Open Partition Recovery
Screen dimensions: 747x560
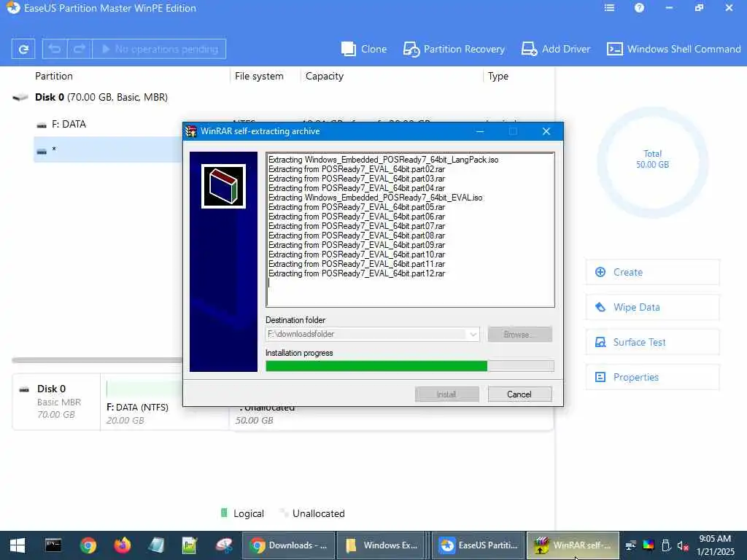point(454,49)
